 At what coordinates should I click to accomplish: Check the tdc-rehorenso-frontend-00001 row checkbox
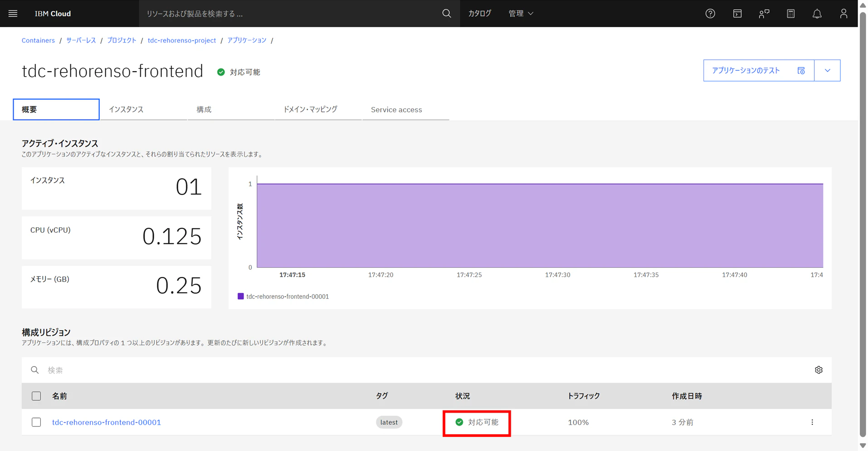pyautogui.click(x=36, y=422)
